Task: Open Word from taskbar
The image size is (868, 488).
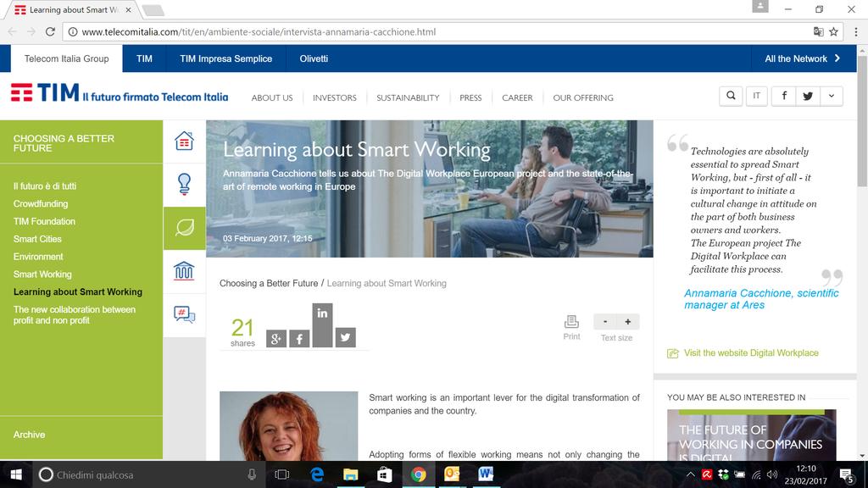Action: coord(486,474)
